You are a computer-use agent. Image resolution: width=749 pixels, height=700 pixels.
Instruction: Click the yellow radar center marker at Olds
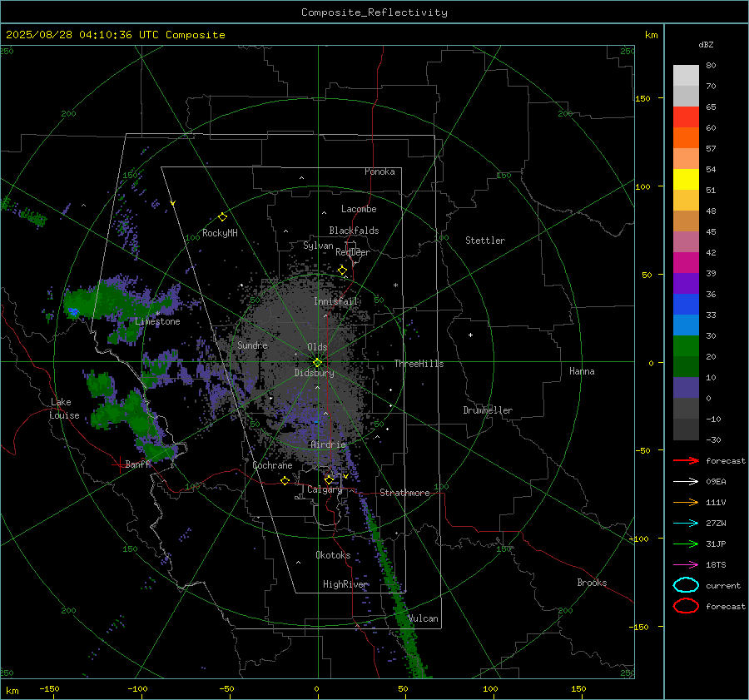point(317,363)
